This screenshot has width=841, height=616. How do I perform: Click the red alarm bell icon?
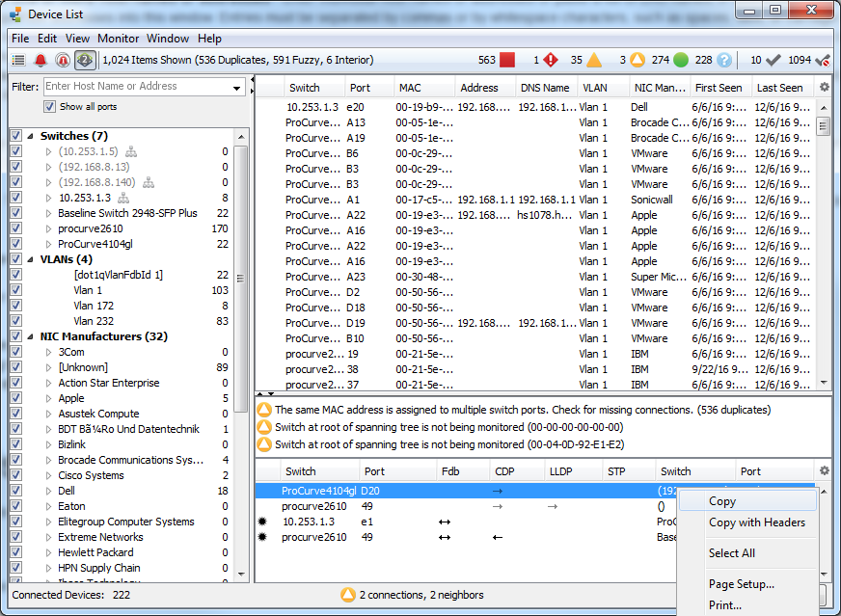[x=41, y=60]
